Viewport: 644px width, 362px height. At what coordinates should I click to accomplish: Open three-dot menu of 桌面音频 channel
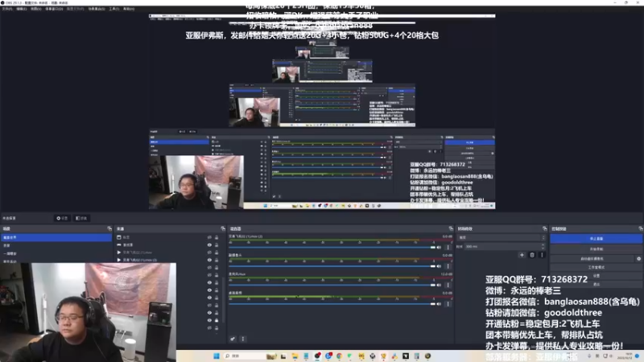click(x=448, y=304)
